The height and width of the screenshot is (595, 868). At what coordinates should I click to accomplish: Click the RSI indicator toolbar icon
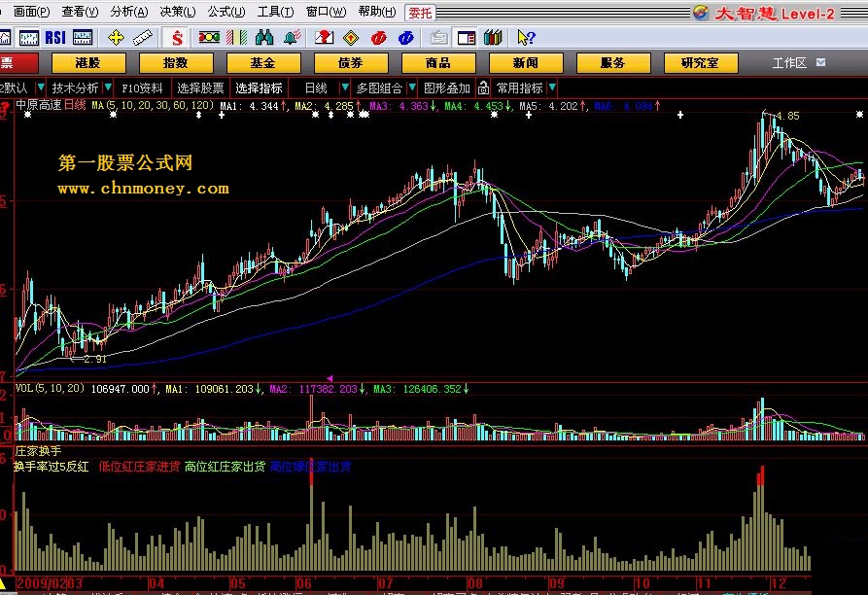point(55,38)
